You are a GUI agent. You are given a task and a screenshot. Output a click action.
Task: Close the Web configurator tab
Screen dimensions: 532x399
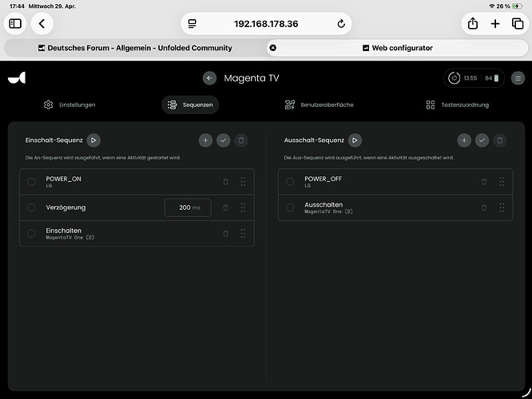[272, 48]
